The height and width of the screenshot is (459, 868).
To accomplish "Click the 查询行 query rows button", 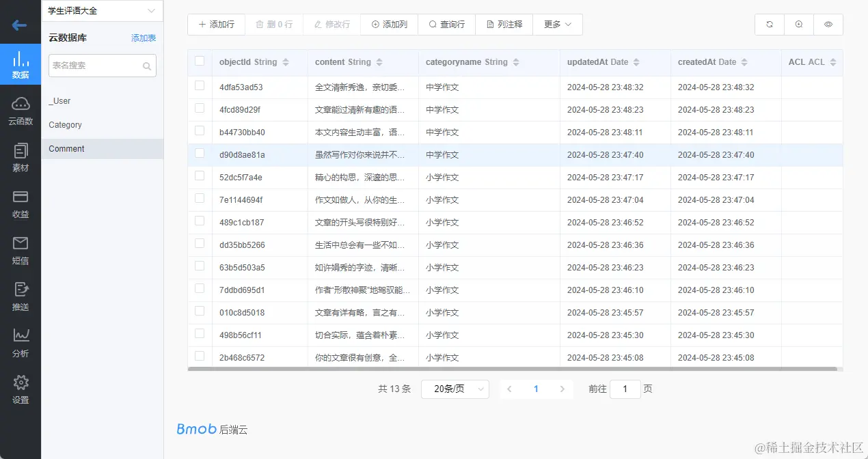I will (x=447, y=24).
